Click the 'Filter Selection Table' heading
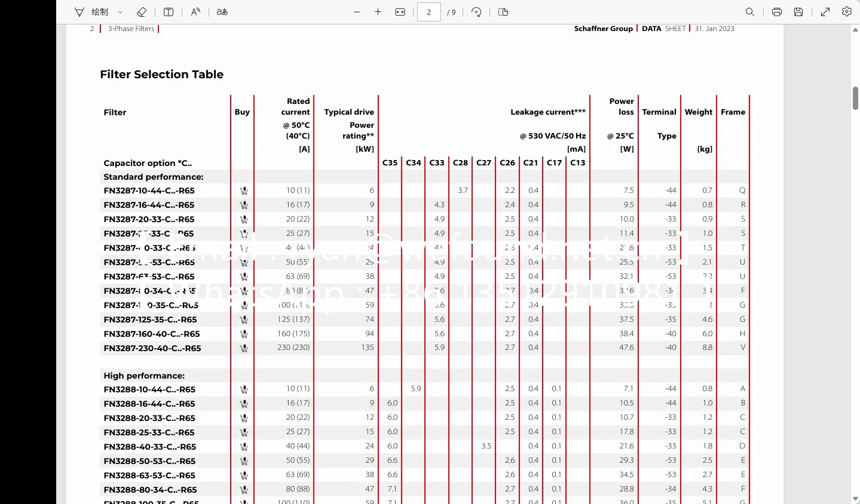The height and width of the screenshot is (504, 860). (x=162, y=75)
